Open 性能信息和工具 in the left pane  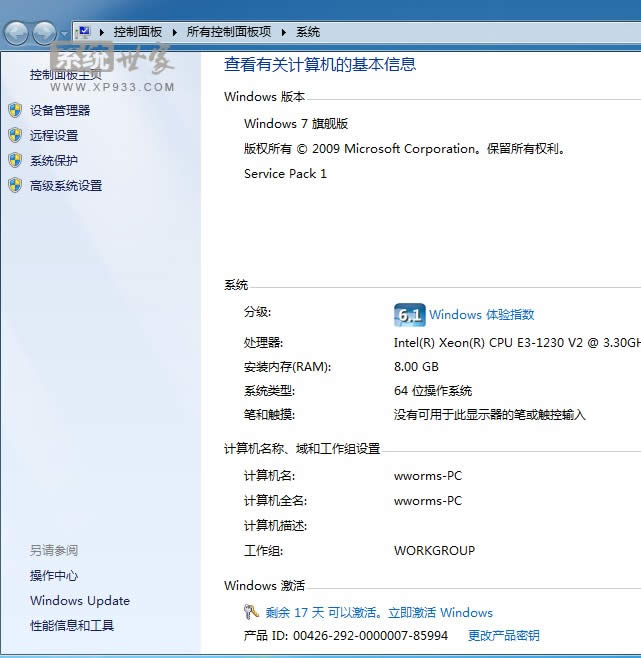coord(72,626)
